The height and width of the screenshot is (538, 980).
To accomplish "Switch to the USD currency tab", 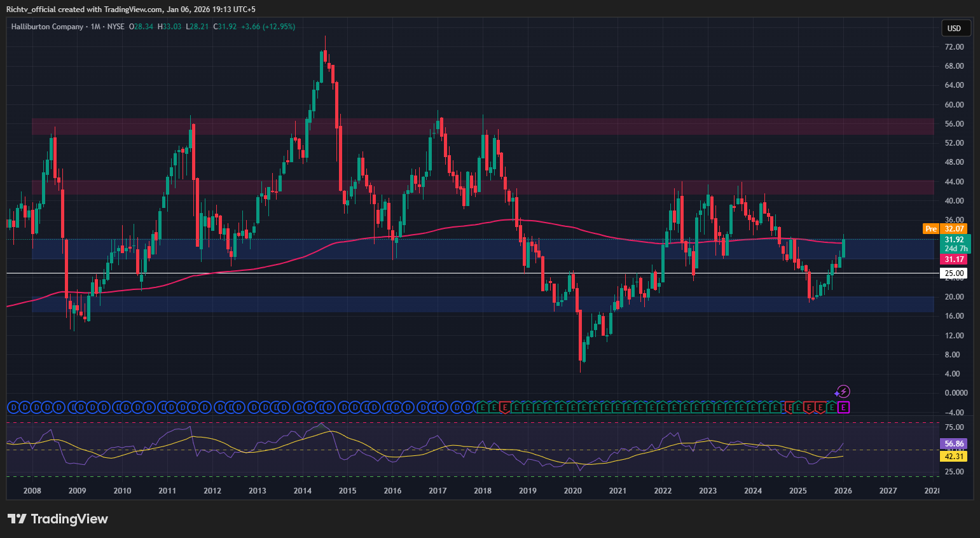I will 955,28.
